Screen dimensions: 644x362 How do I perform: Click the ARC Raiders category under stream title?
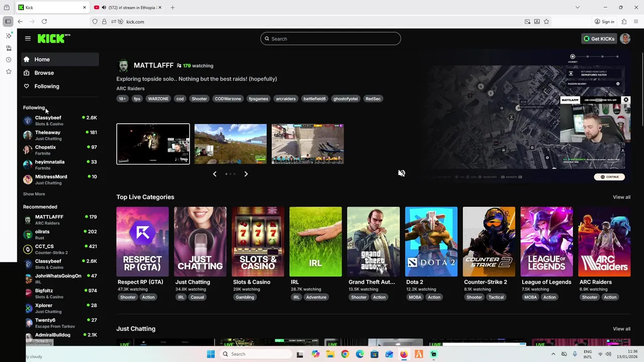click(x=130, y=88)
